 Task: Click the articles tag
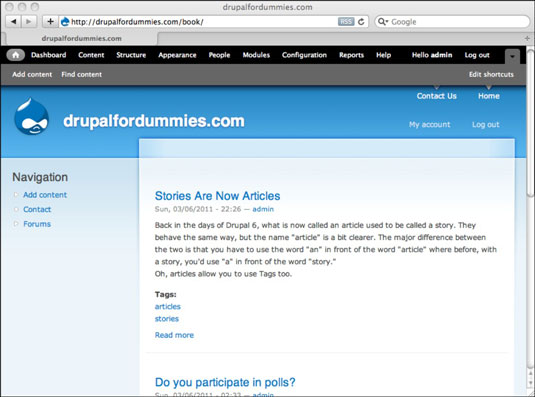coord(168,306)
